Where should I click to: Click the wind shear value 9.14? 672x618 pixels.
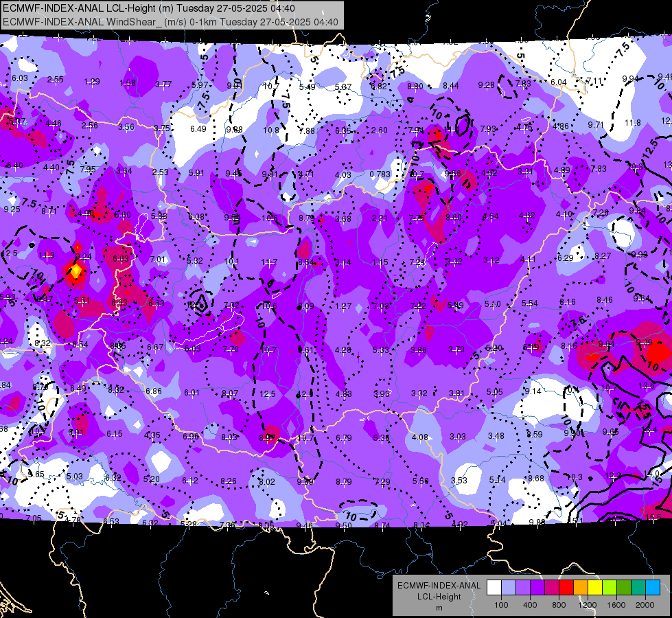click(x=533, y=391)
